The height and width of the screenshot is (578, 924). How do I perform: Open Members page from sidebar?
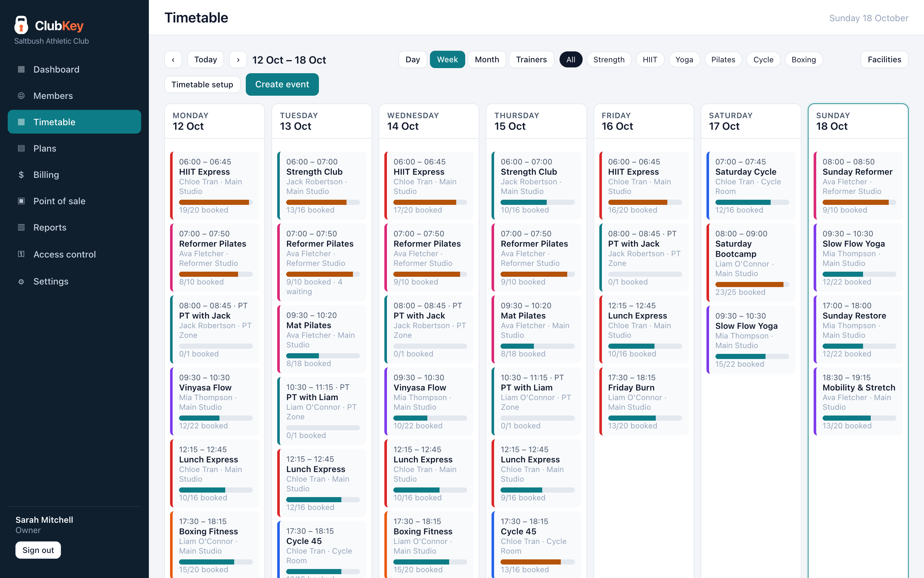(x=74, y=96)
